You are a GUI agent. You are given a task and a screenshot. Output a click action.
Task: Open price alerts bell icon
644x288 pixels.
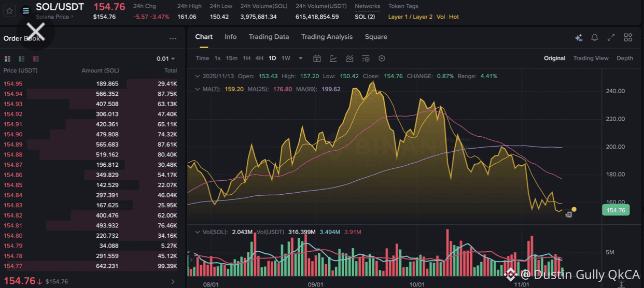(x=595, y=37)
